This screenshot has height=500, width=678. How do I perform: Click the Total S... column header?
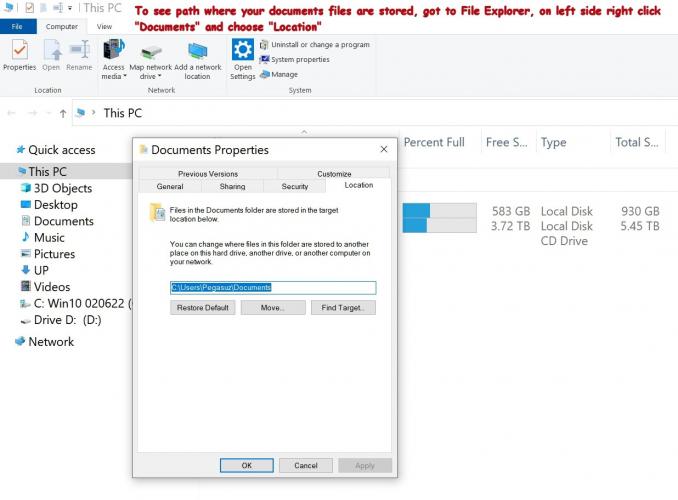click(637, 142)
